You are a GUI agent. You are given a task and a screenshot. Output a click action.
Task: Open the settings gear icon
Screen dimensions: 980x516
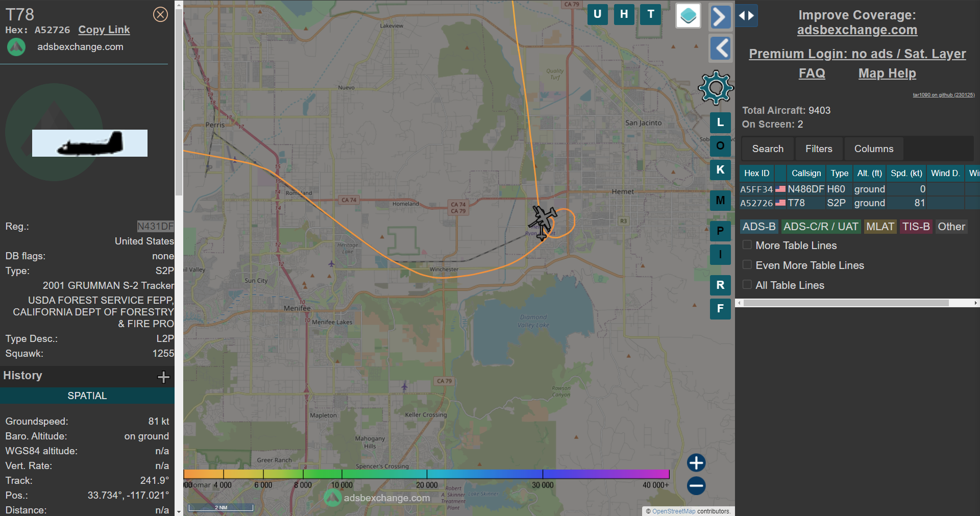(x=716, y=88)
